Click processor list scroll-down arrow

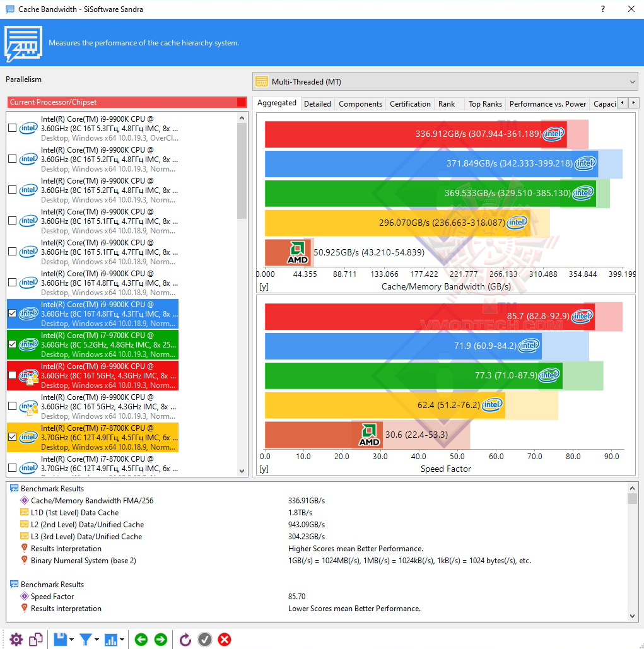pyautogui.click(x=242, y=471)
